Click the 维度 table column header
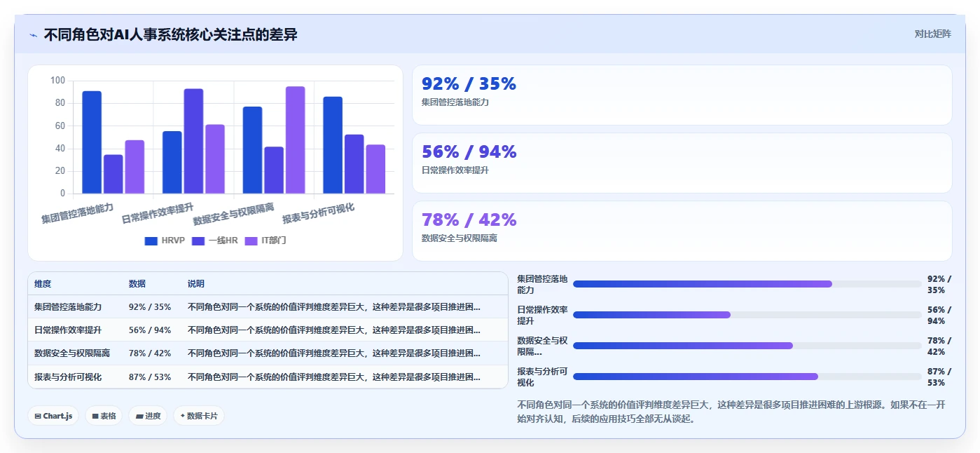 point(43,284)
